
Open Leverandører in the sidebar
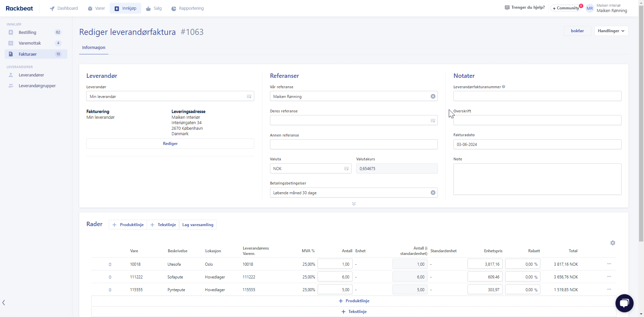click(36, 75)
